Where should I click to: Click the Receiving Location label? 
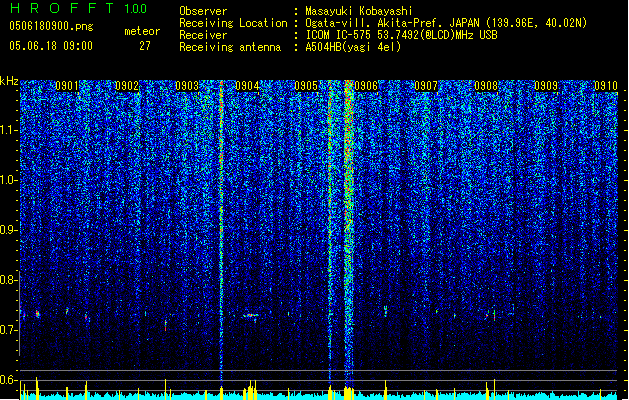[233, 23]
